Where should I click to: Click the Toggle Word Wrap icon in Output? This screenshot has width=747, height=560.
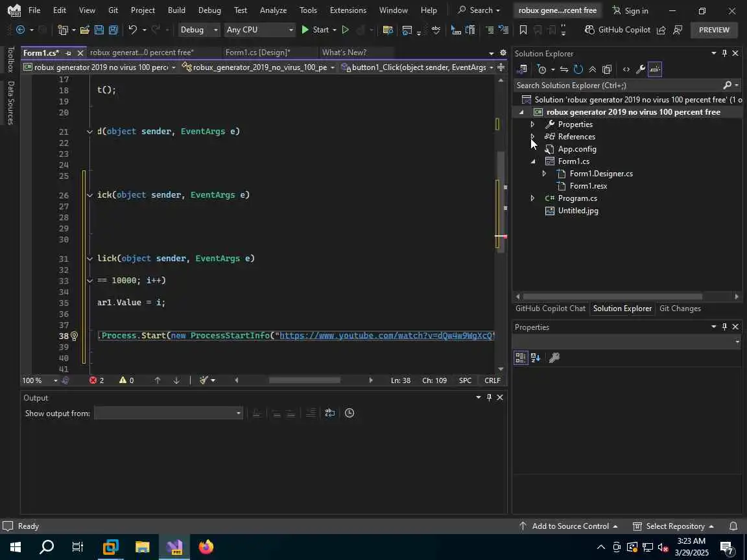tap(329, 413)
